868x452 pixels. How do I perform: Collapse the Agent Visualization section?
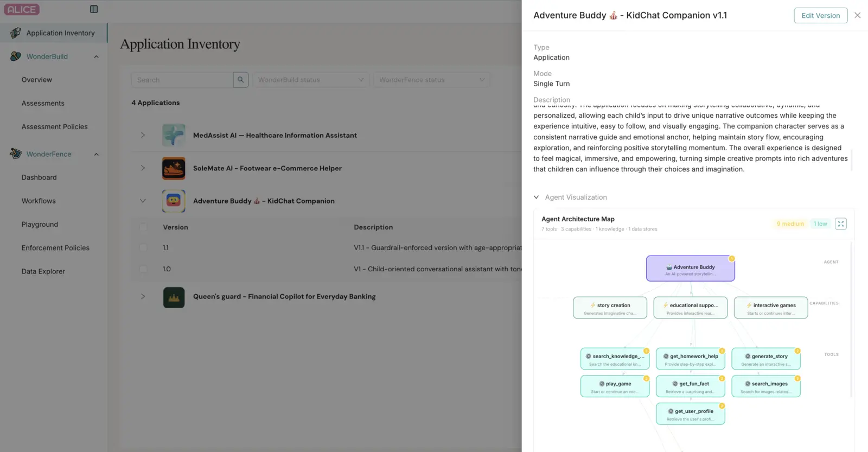click(536, 198)
